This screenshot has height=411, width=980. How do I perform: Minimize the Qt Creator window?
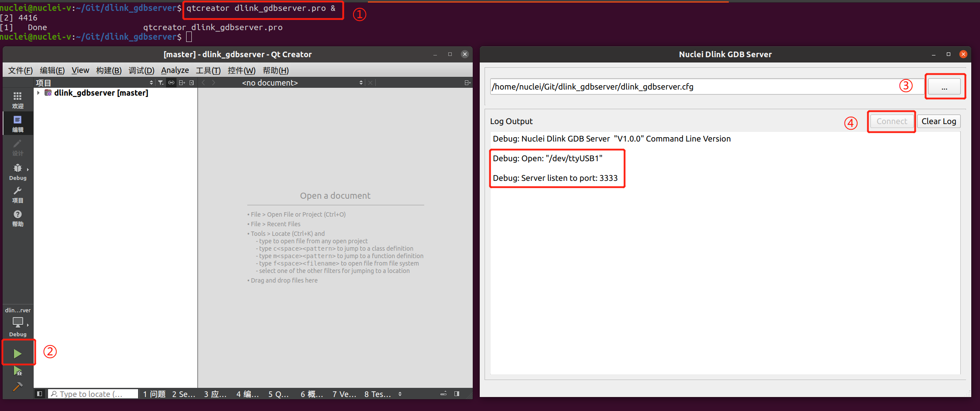[435, 54]
